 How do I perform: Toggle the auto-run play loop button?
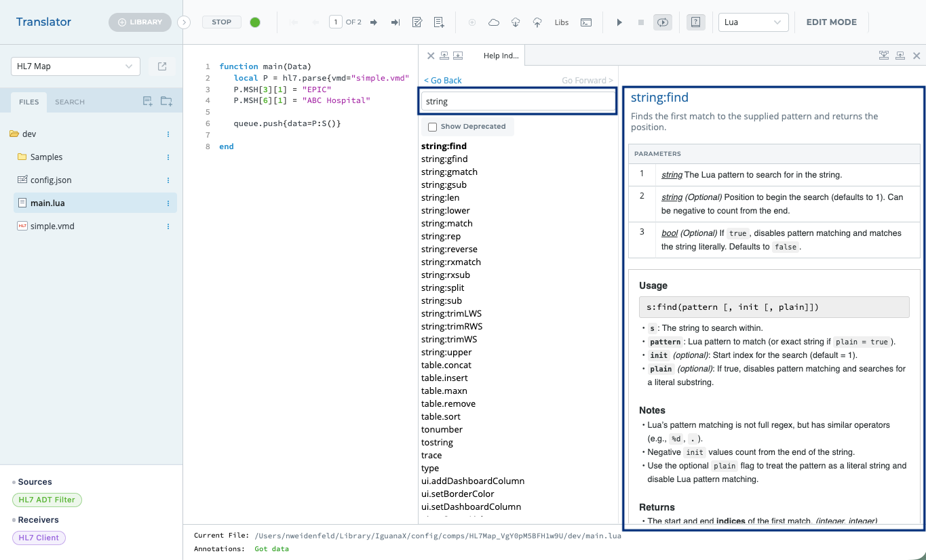point(662,22)
